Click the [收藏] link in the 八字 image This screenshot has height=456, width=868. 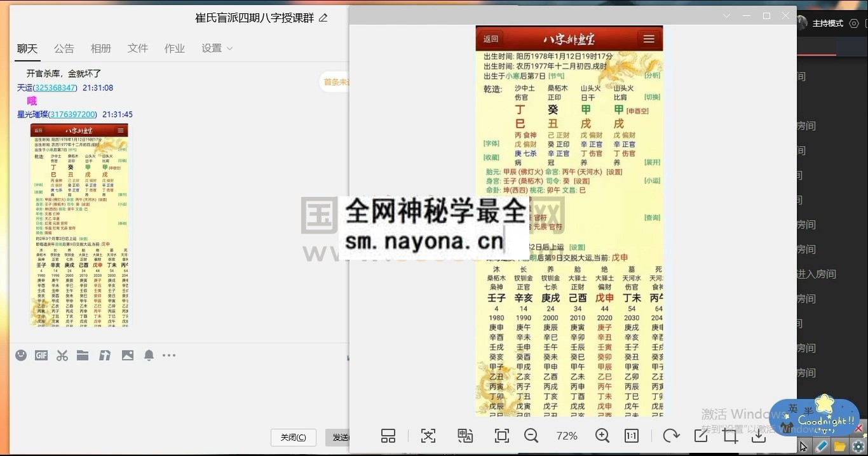[491, 157]
